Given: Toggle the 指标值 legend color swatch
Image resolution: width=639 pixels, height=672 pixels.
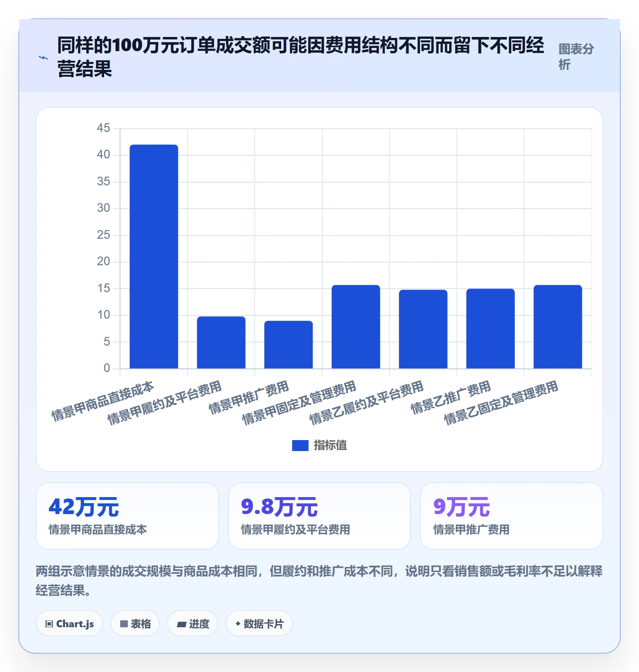Looking at the screenshot, I should point(300,446).
